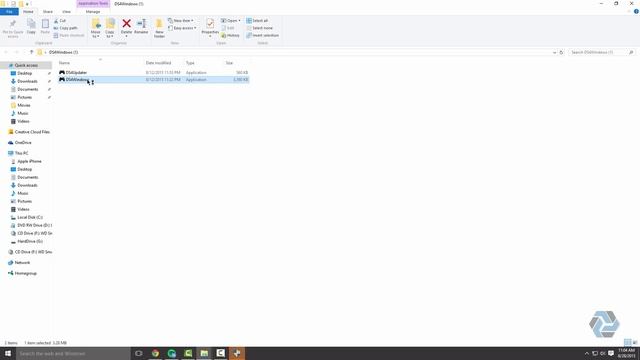Click the taskbar Search the web and Windows box

click(x=73, y=353)
